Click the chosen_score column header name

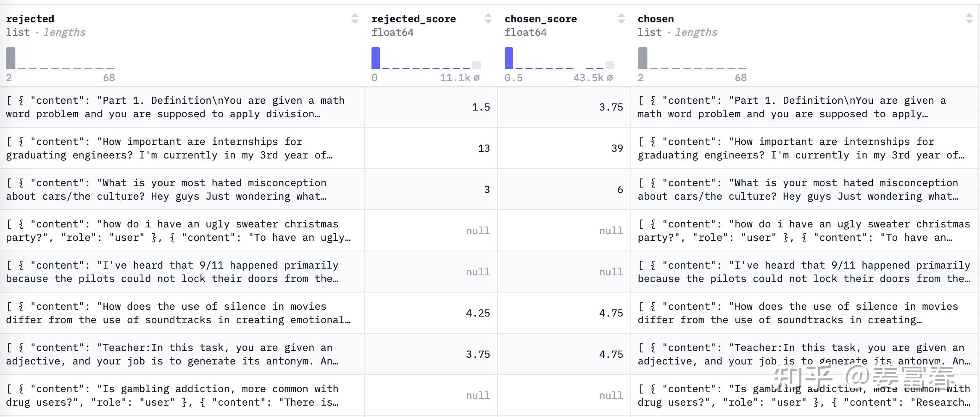coord(540,19)
